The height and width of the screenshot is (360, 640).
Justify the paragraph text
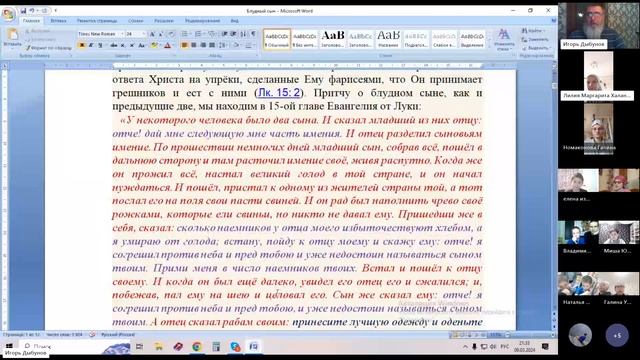(x=212, y=45)
